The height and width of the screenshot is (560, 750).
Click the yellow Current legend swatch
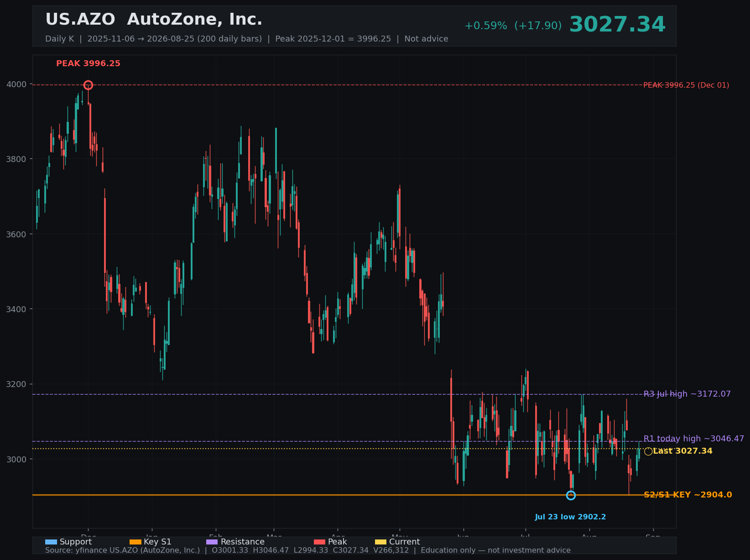(x=380, y=542)
